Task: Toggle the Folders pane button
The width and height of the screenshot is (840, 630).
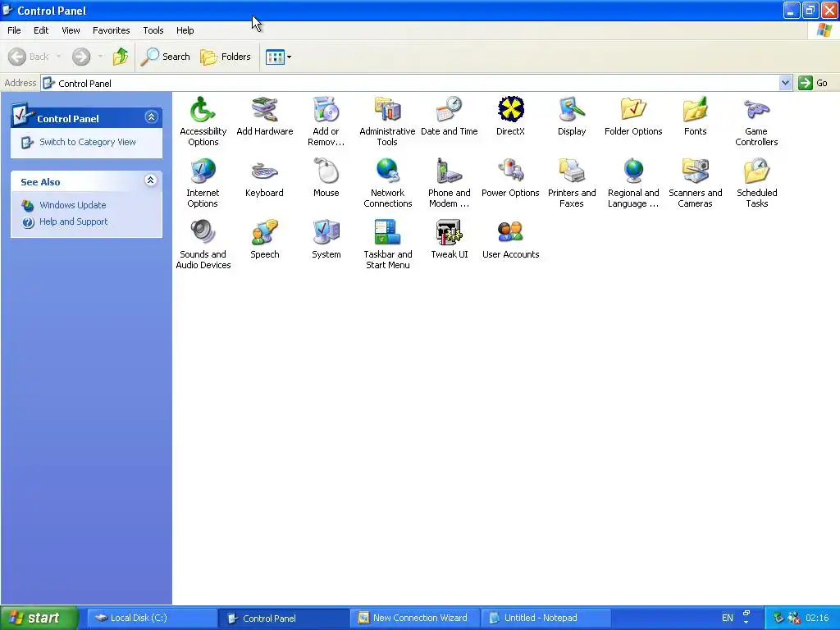Action: [x=226, y=57]
